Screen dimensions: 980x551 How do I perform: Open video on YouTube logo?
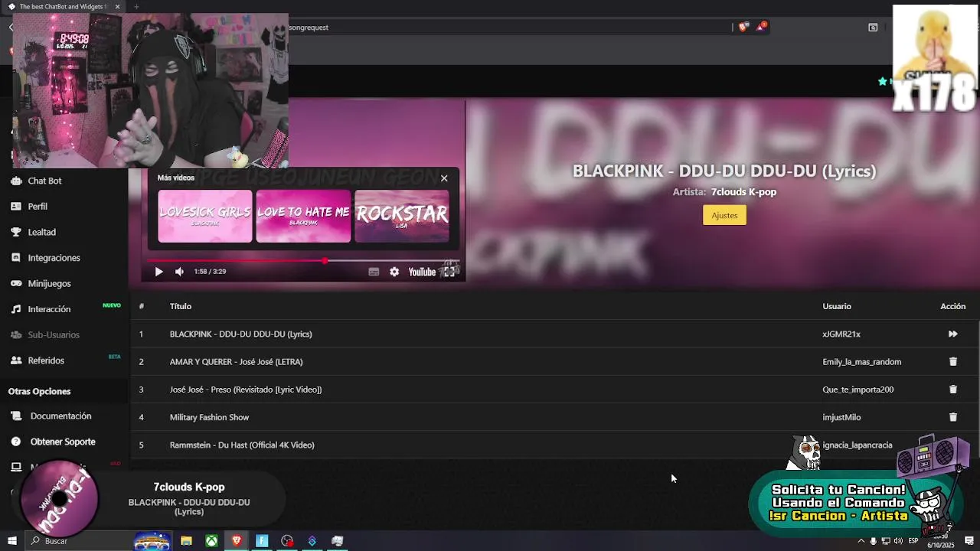tap(422, 272)
